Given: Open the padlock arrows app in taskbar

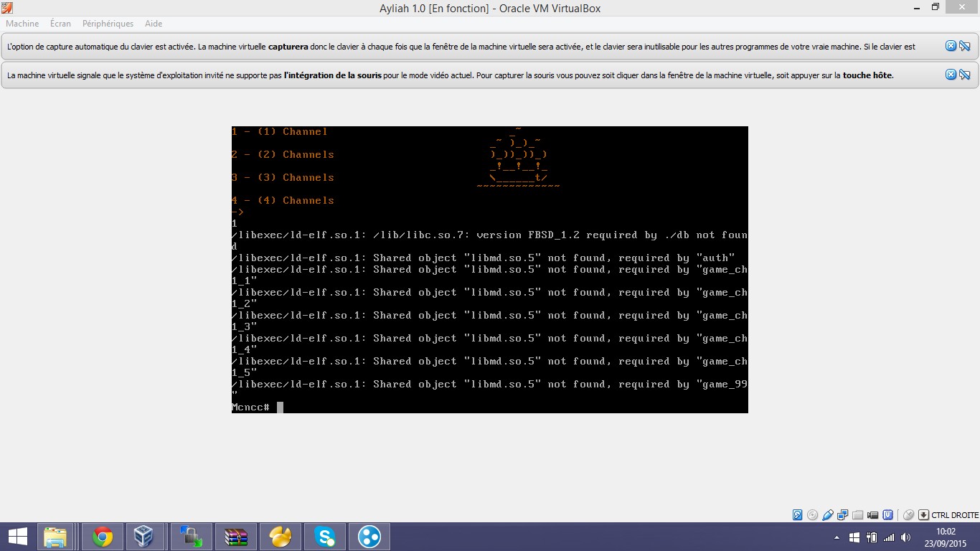Looking at the screenshot, I should click(191, 537).
